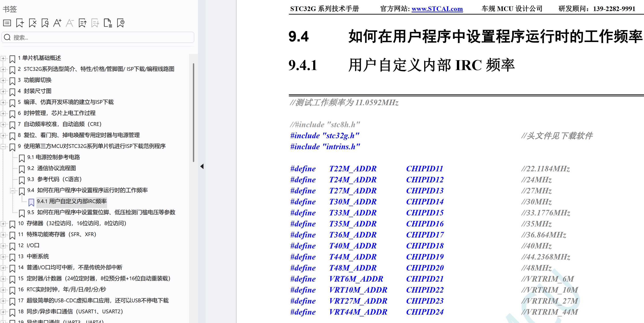
Task: Expand chapter 10 存储器 node
Action: pyautogui.click(x=3, y=224)
